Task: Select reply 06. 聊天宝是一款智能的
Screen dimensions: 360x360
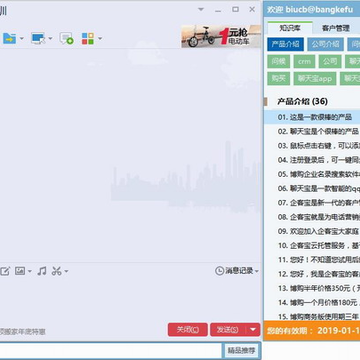Action: pos(312,189)
